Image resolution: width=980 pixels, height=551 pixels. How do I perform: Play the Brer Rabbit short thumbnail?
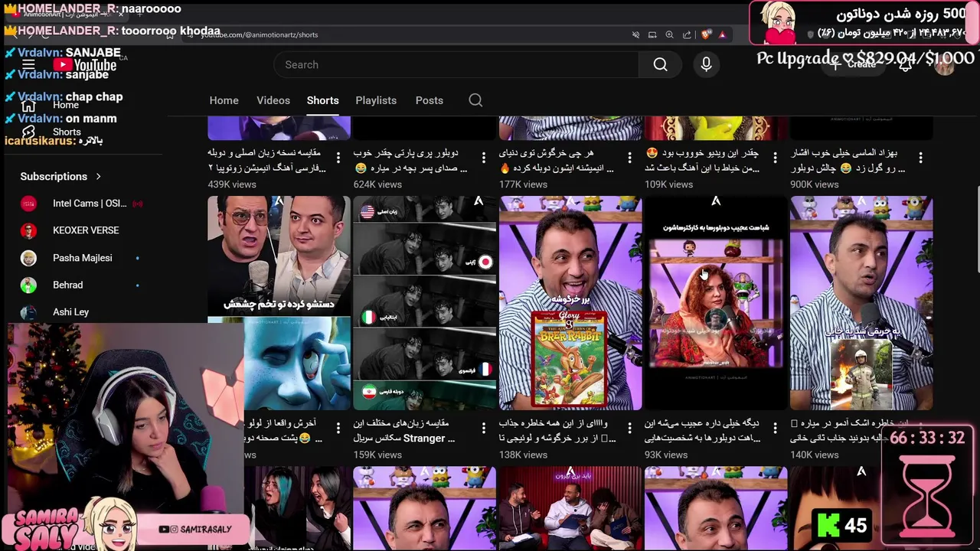(570, 303)
